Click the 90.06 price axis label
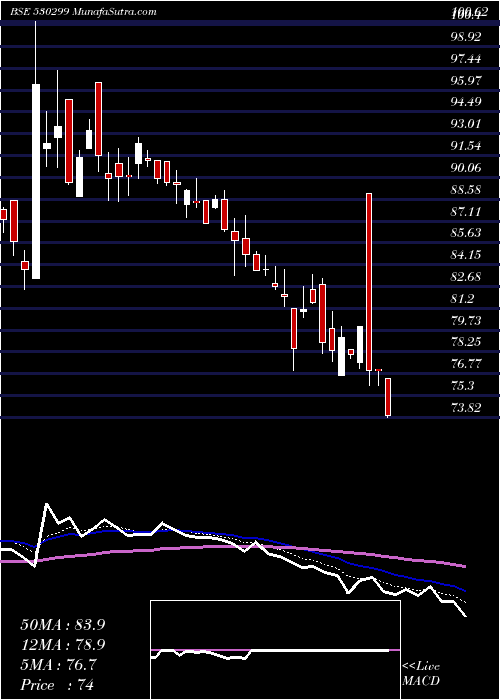The height and width of the screenshot is (700, 500). coord(466,168)
